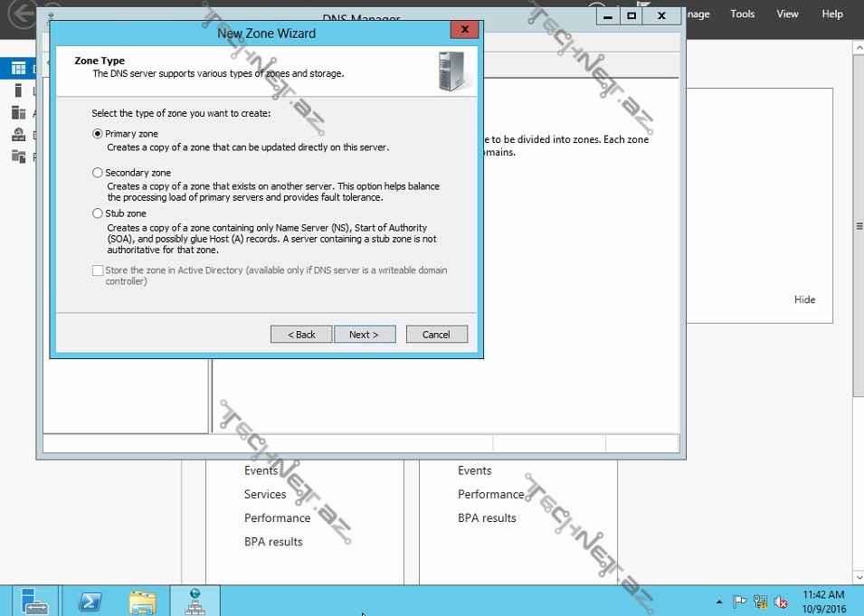864x616 pixels.
Task: Click the DNS role sidebar icon
Action: coord(18,135)
